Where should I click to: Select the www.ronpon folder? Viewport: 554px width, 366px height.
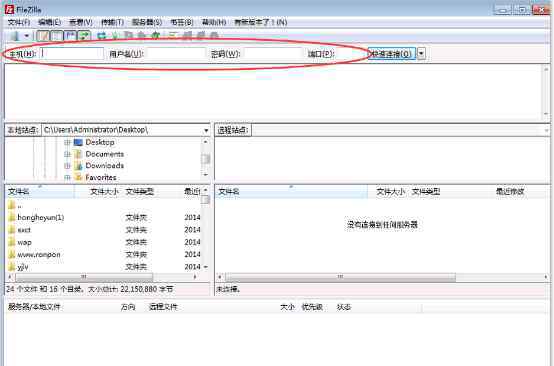point(39,255)
